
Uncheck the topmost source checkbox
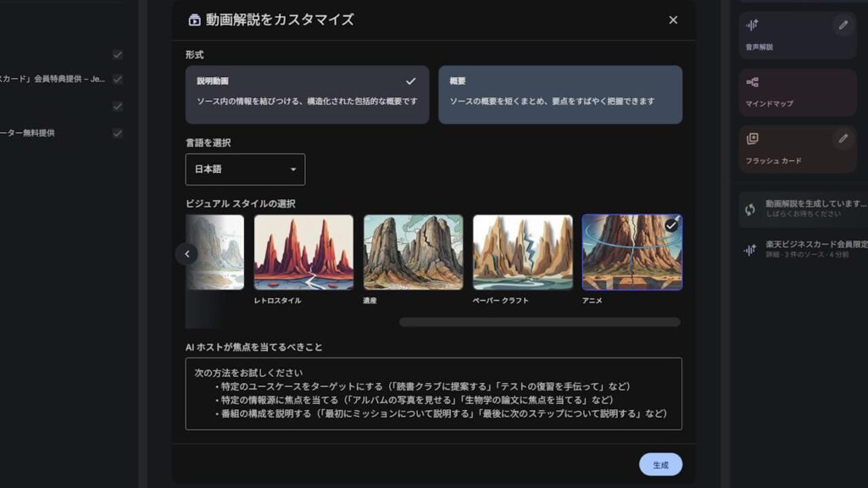[117, 55]
